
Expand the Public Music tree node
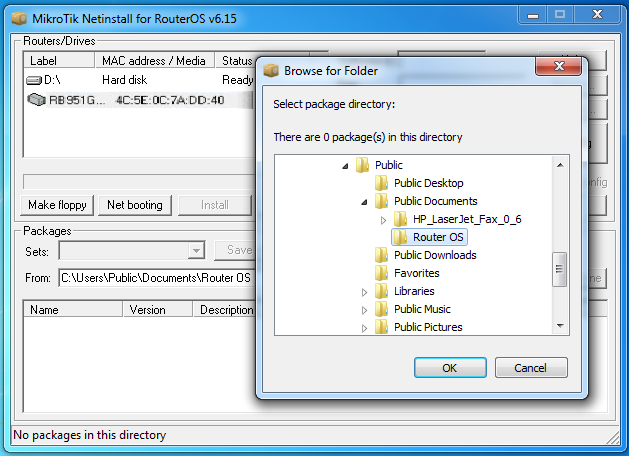click(364, 310)
